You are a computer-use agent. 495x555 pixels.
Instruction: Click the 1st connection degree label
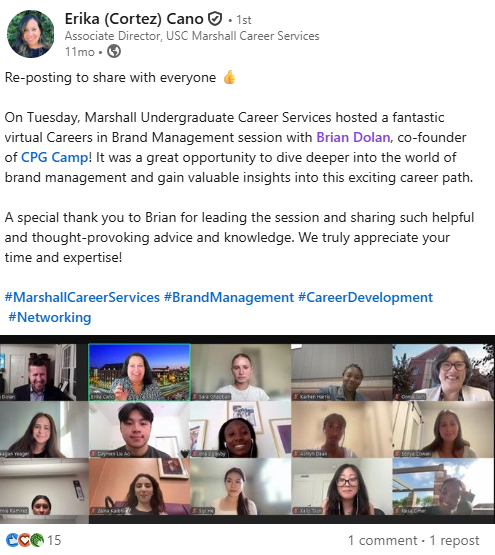244,20
